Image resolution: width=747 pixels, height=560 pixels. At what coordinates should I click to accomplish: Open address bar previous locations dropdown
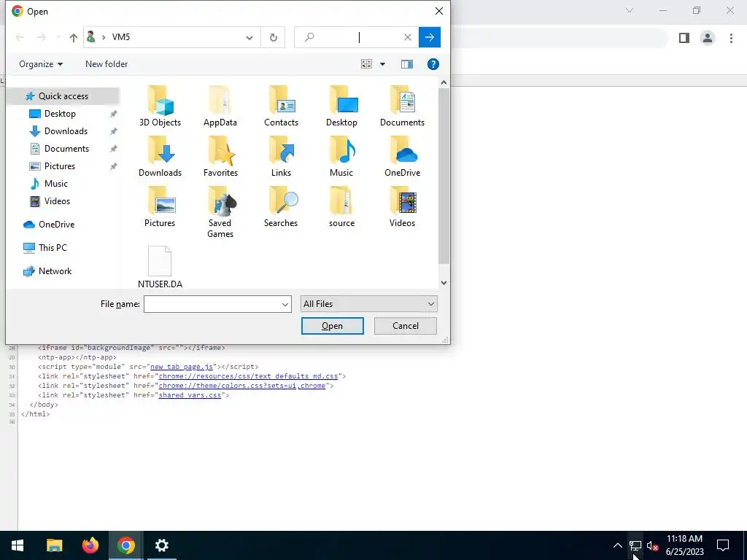pos(249,37)
